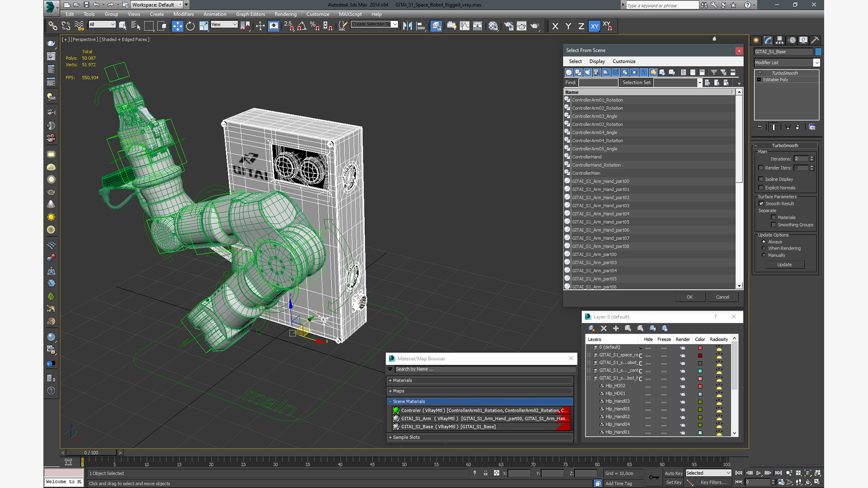This screenshot has height=488, width=868.
Task: Click the XY plane constraint button
Action: coord(594,26)
